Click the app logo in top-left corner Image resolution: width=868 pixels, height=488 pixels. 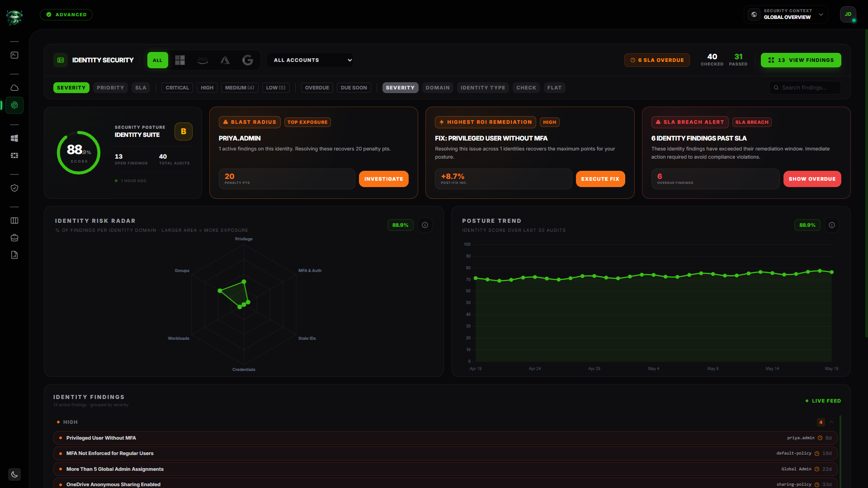(x=14, y=17)
